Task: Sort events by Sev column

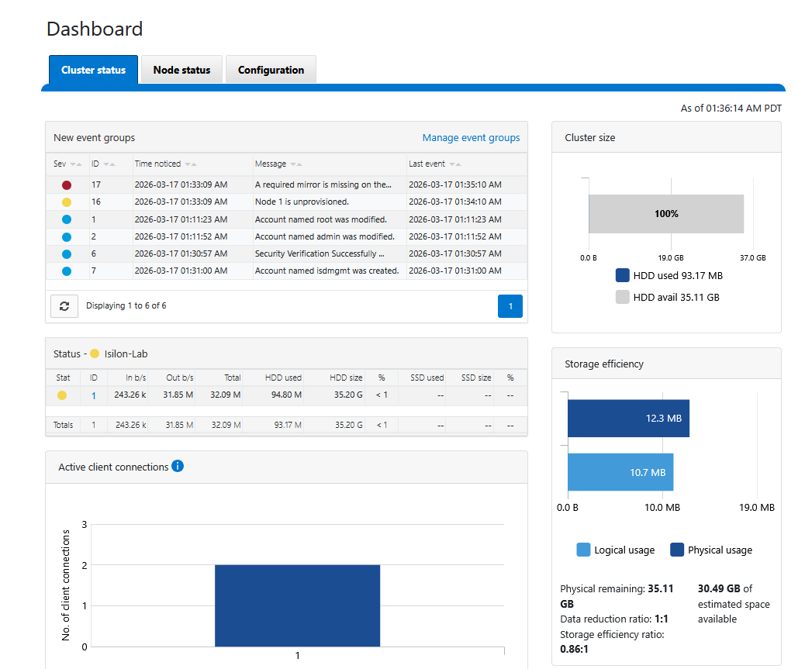Action: [x=75, y=164]
